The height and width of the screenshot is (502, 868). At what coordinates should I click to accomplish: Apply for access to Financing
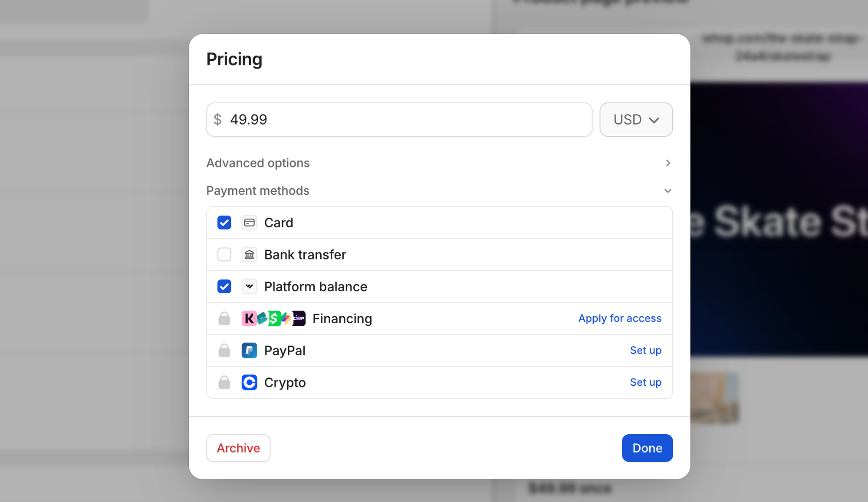click(x=619, y=318)
